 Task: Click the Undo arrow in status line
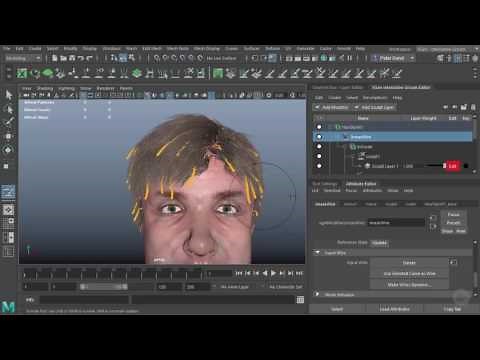point(80,58)
